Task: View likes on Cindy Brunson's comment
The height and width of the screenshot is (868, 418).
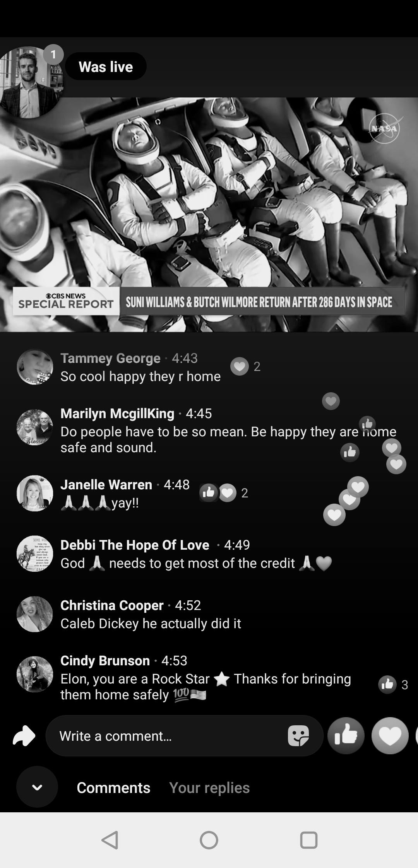Action: 393,685
